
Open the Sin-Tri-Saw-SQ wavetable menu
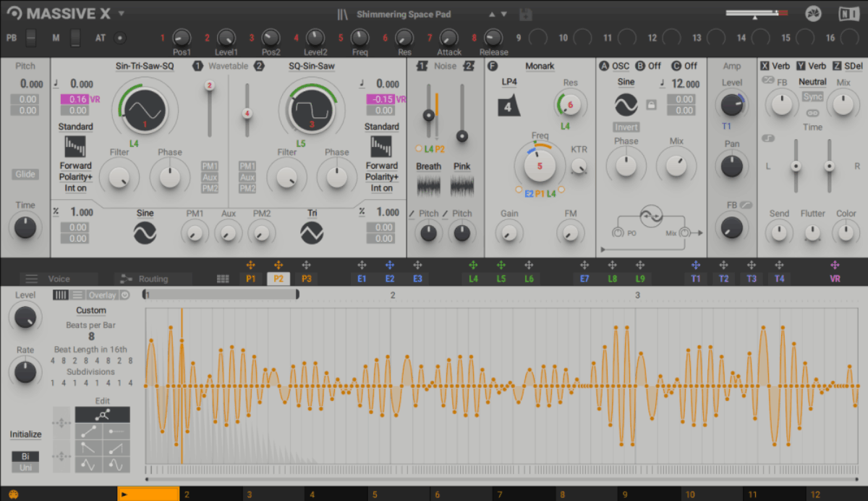point(145,66)
